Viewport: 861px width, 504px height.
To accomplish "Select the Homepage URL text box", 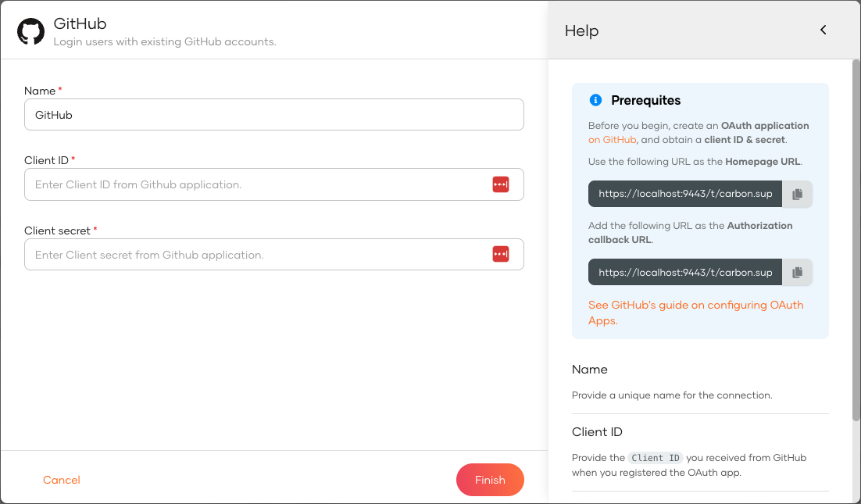I will (684, 194).
